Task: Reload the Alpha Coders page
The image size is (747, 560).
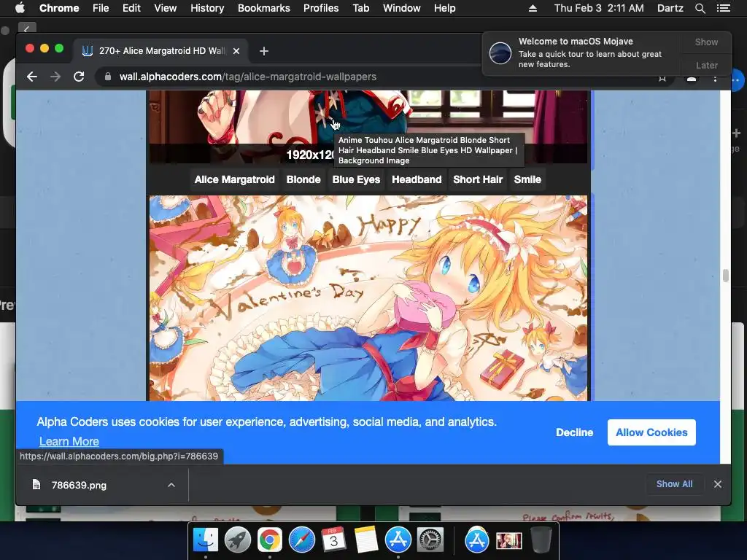Action: click(79, 77)
